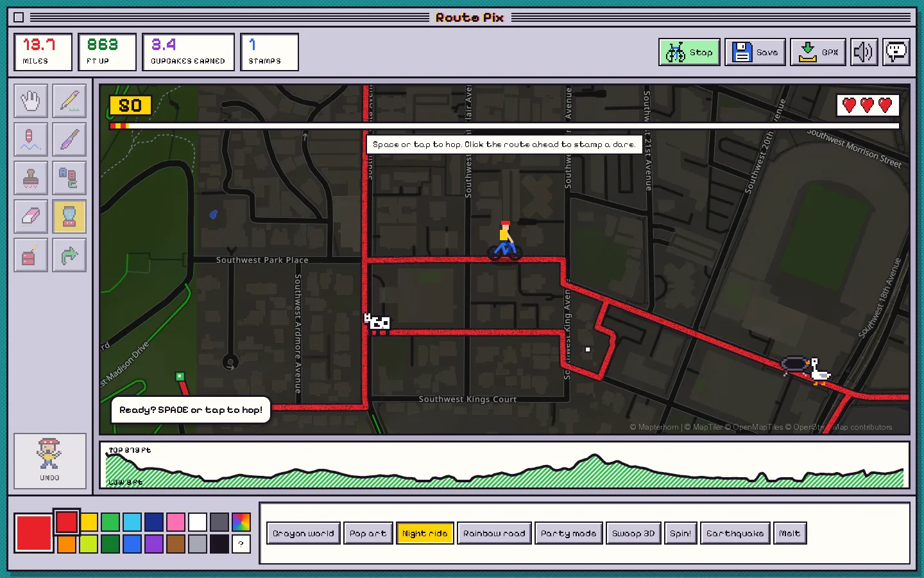
Task: Click the highlighted gumball machine tool
Action: click(x=69, y=217)
